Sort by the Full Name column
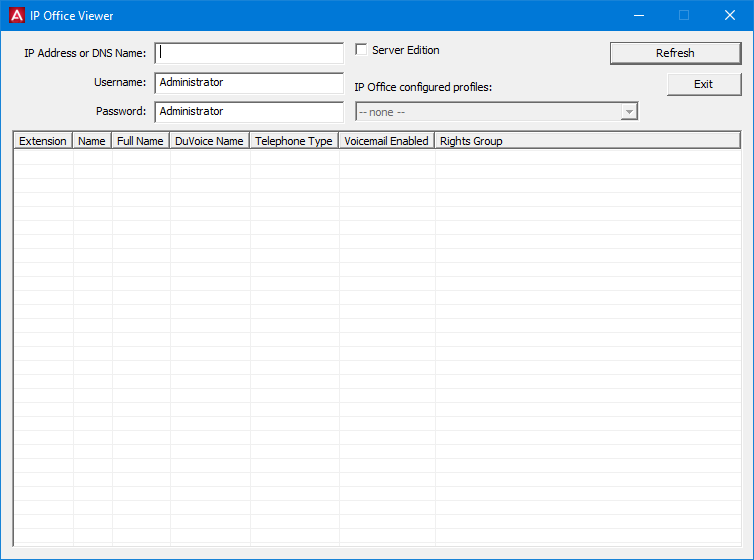This screenshot has width=754, height=560. (140, 141)
